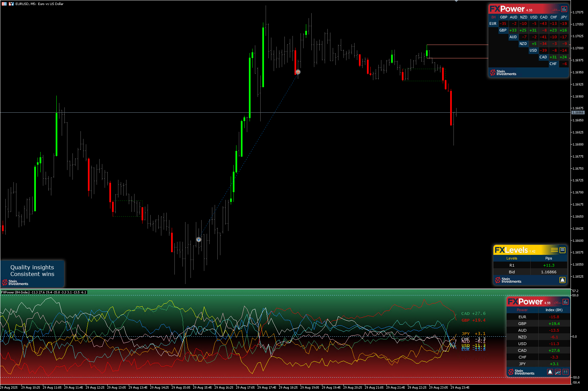Select the CHF/JPY cell showing -6
Viewport: 588px width, 391px height.
coord(564,64)
